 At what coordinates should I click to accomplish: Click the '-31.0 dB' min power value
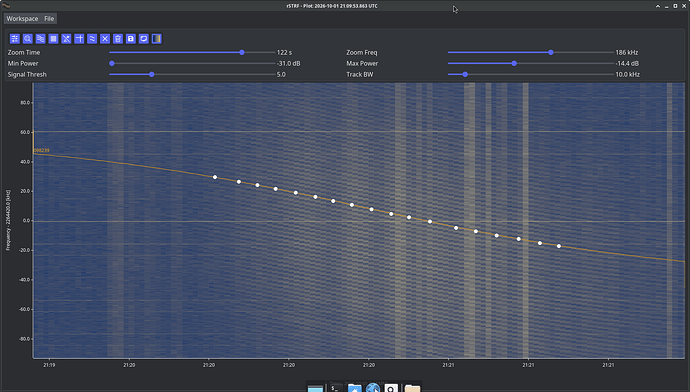289,63
